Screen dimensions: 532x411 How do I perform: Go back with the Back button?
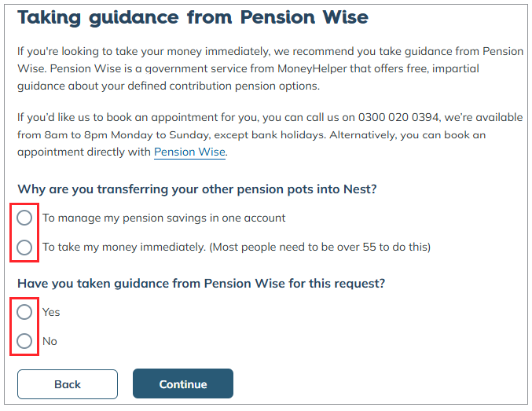(68, 384)
